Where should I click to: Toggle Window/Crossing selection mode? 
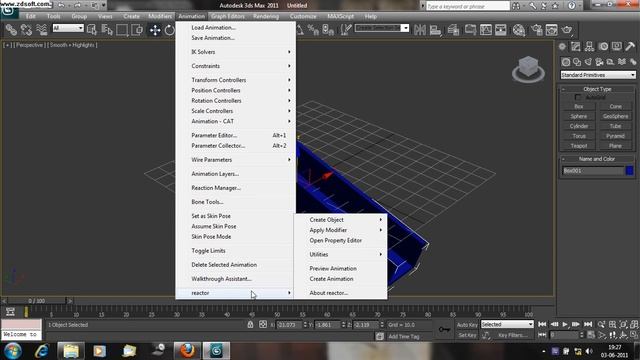(x=137, y=30)
